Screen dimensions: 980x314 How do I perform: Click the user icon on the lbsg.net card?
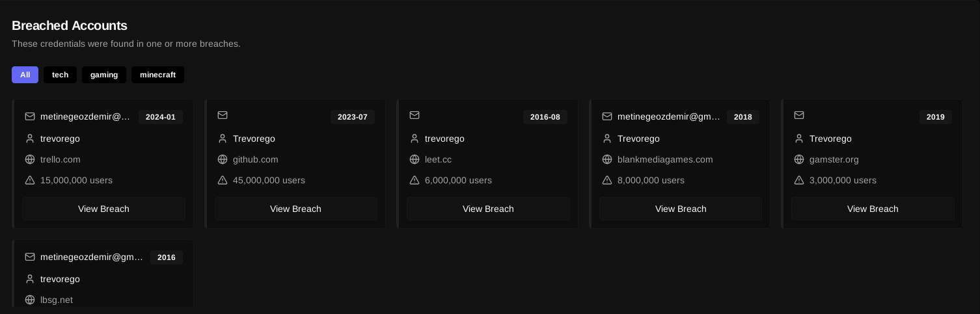30,279
